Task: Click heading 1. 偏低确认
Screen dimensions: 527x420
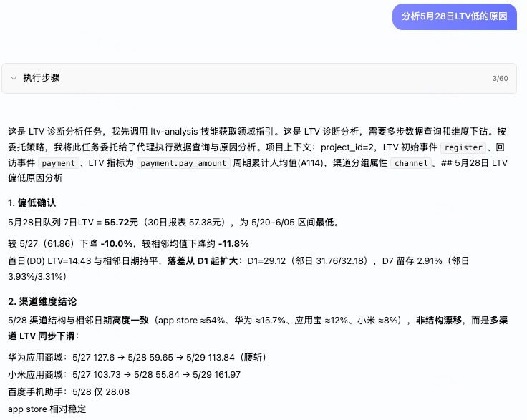Action: (x=32, y=202)
